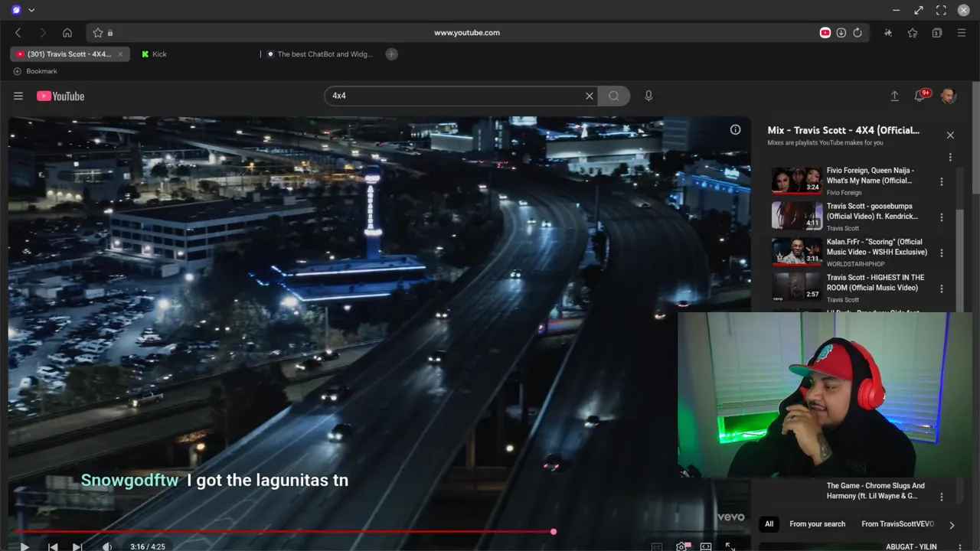Screen dimensions: 980x551
Task: Open YouTube notifications bell
Action: tap(921, 96)
